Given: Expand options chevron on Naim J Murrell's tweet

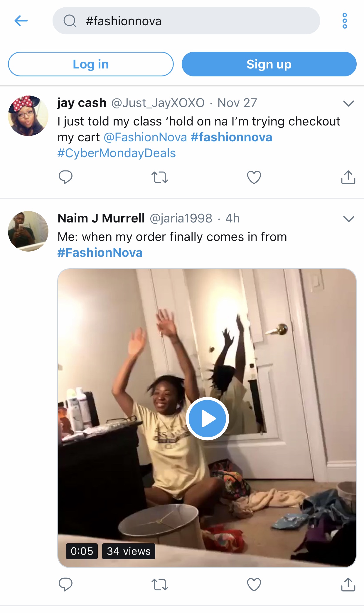Looking at the screenshot, I should coord(348,219).
